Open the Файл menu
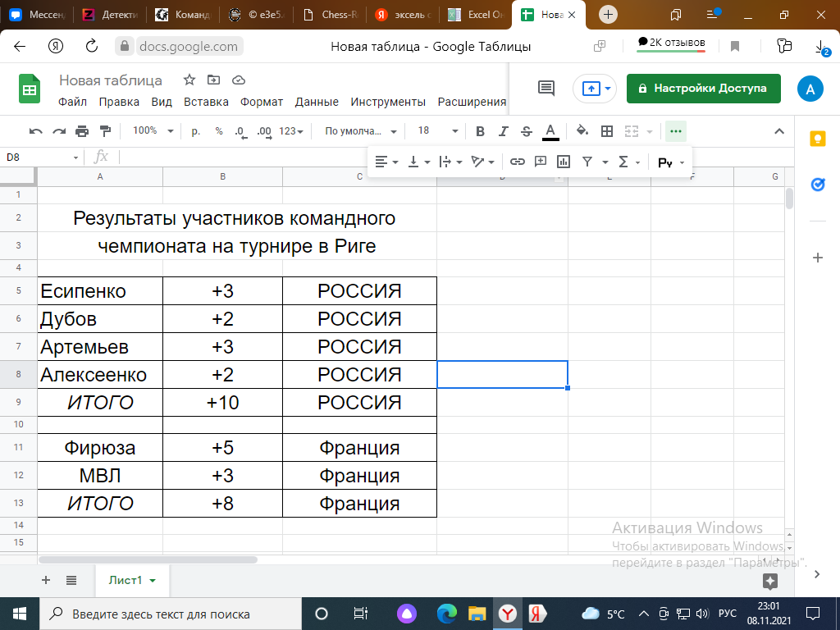840x630 pixels. (72, 102)
